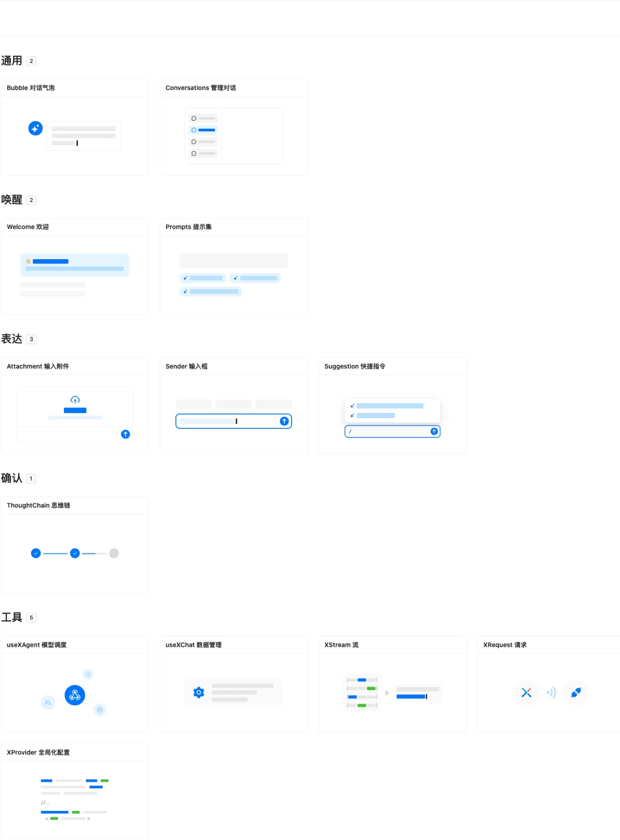620x840 pixels.
Task: Open the XProvider 全局化配置 card
Action: click(75, 792)
